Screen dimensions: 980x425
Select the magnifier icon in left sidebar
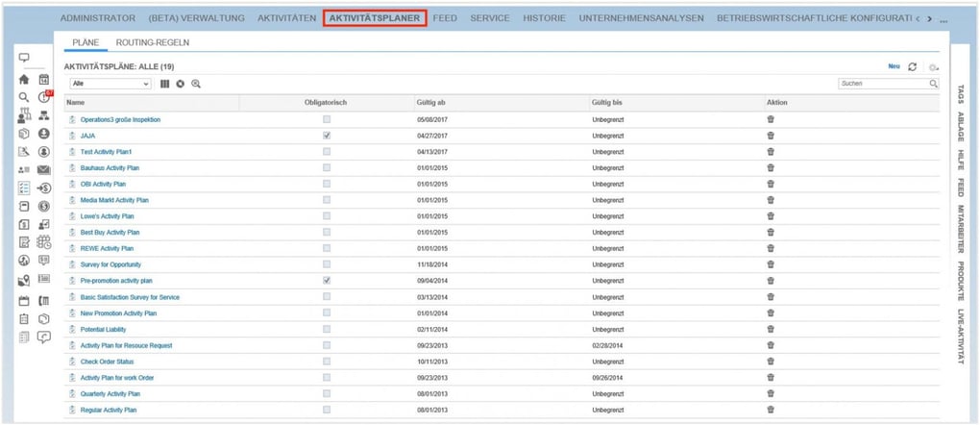pyautogui.click(x=24, y=97)
